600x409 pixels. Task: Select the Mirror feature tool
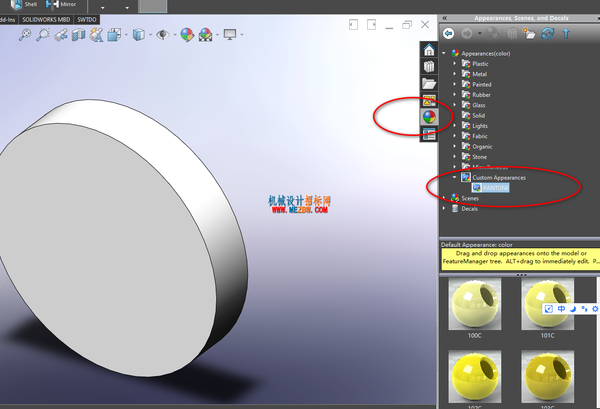point(61,5)
